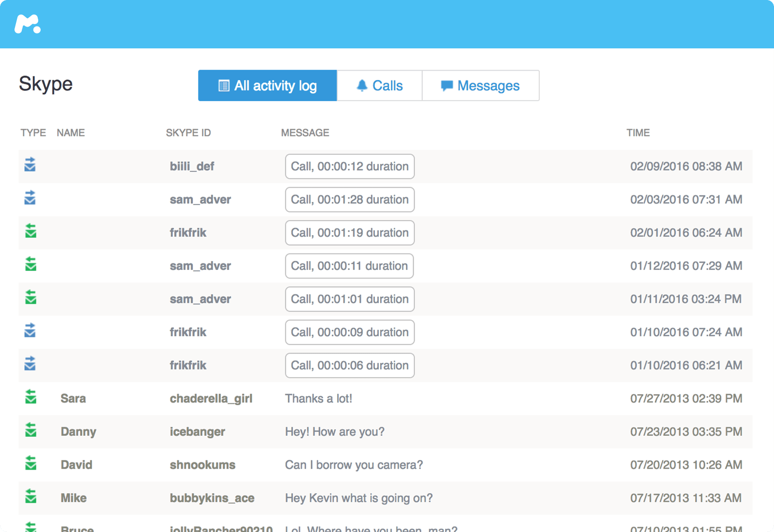
Task: Click timestamp 02/09/2016 08:38 AM
Action: tap(686, 166)
